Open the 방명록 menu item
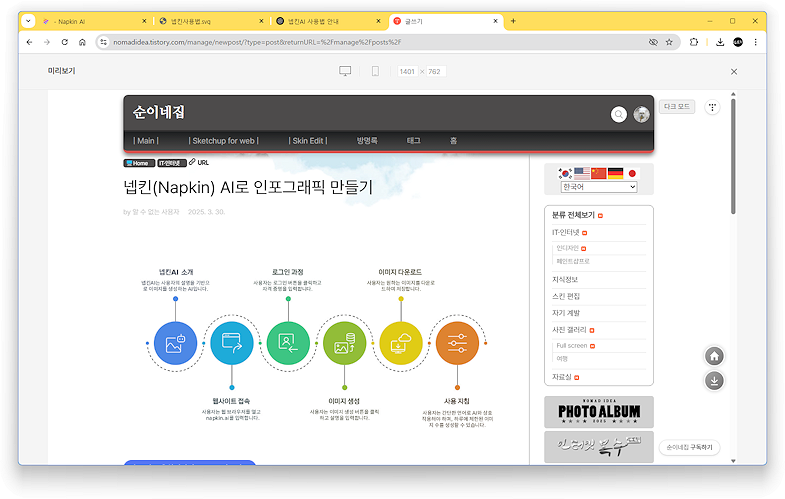Screen dimensions: 785x499 (367, 141)
